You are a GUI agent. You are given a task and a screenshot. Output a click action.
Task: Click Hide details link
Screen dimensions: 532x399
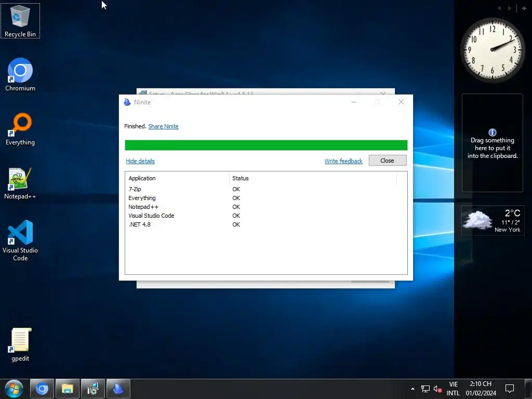140,161
